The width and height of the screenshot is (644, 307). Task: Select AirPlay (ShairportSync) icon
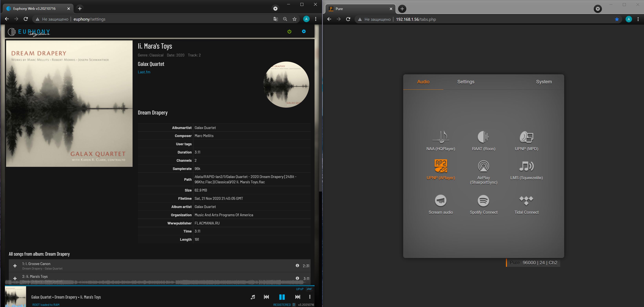483,166
